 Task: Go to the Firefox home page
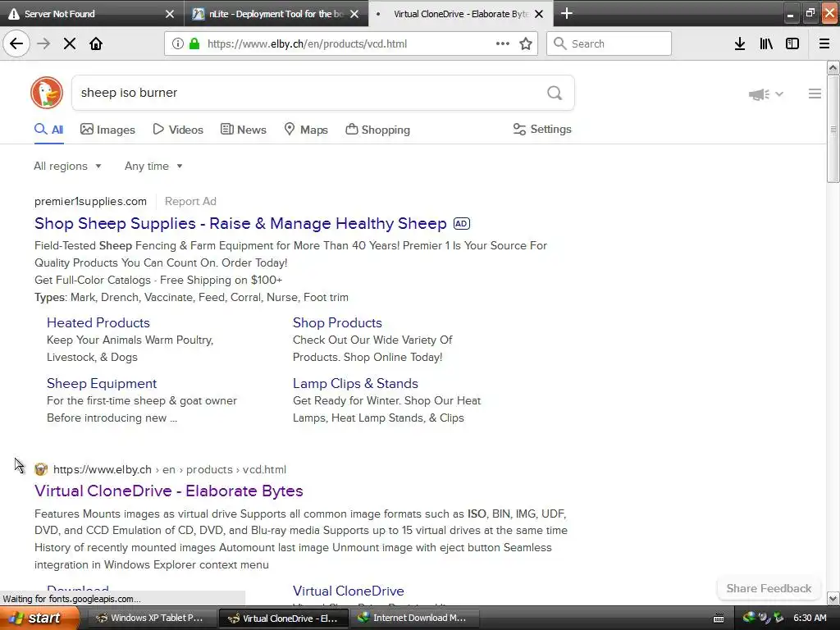[x=96, y=43]
